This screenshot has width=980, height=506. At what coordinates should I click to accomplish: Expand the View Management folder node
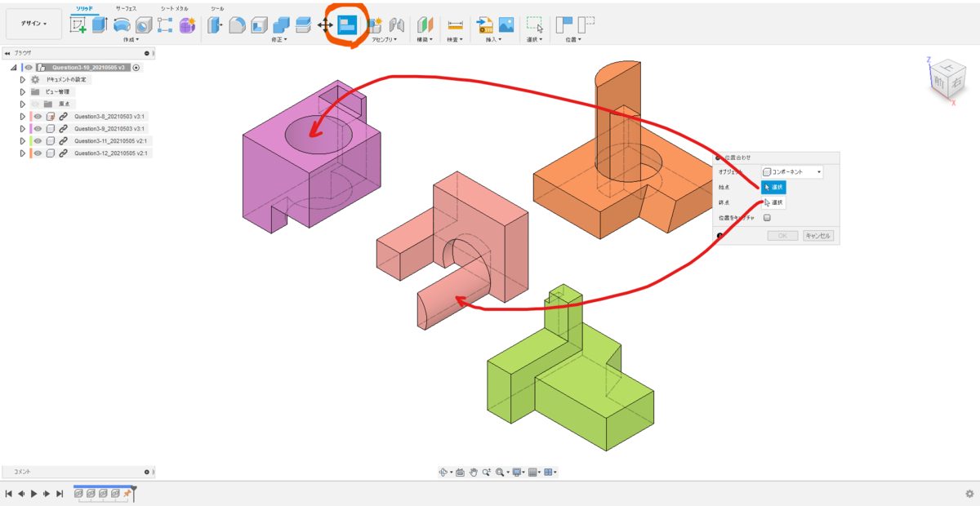coord(23,92)
